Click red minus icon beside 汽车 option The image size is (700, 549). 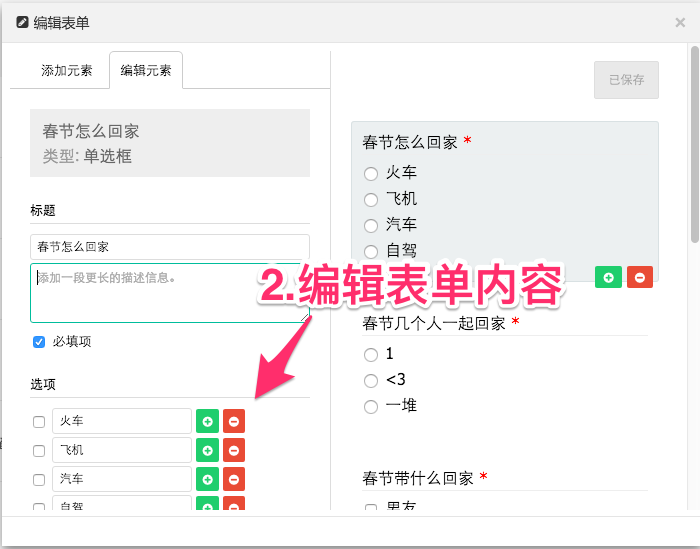(233, 479)
